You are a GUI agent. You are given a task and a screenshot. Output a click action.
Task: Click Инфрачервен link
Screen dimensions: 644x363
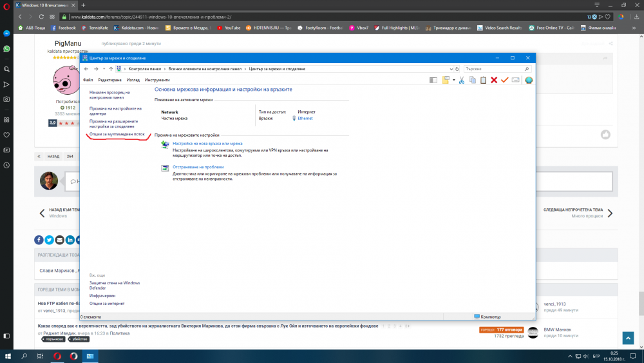click(102, 296)
